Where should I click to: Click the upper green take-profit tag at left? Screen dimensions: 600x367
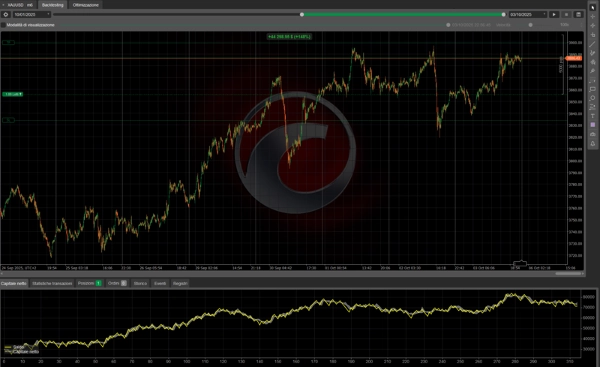[x=8, y=42]
